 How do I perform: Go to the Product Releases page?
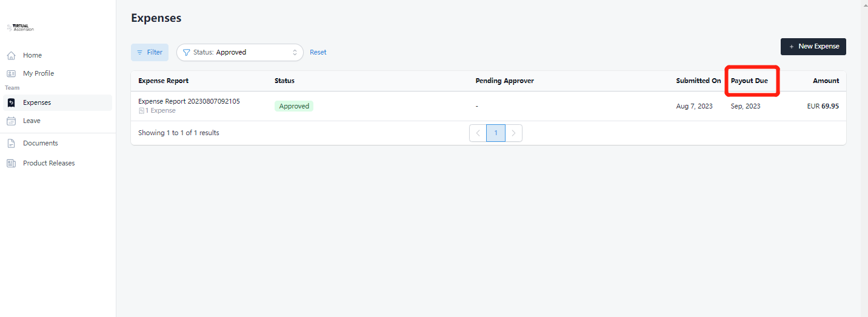click(x=48, y=163)
